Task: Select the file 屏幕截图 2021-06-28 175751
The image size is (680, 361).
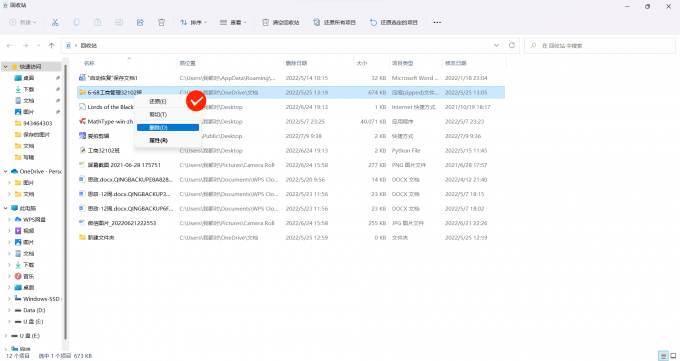Action: point(124,165)
